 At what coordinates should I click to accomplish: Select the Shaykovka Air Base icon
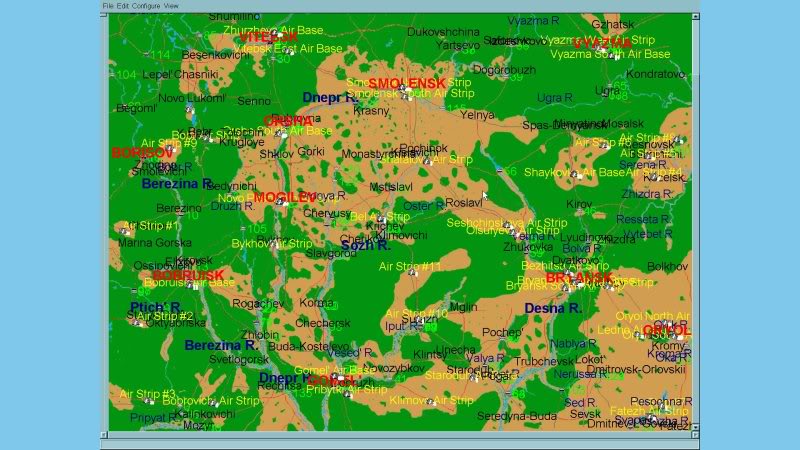pyautogui.click(x=576, y=175)
